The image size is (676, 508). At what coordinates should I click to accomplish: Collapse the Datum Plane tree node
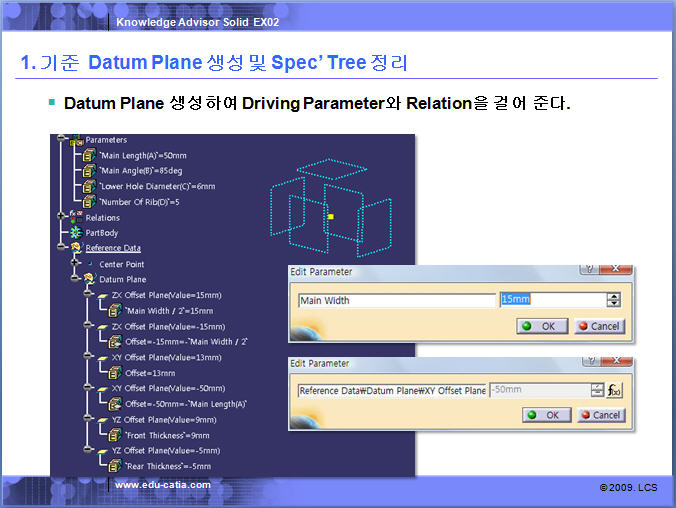point(76,279)
